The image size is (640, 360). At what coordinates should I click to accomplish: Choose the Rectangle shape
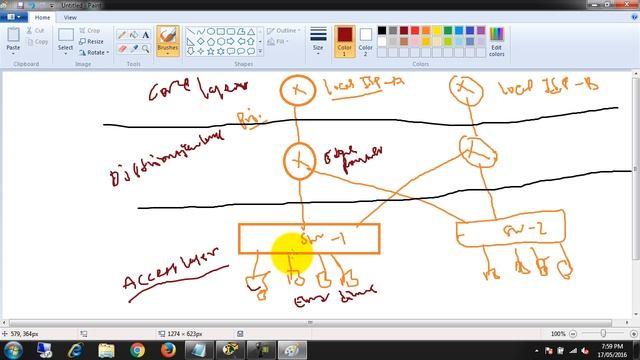221,31
